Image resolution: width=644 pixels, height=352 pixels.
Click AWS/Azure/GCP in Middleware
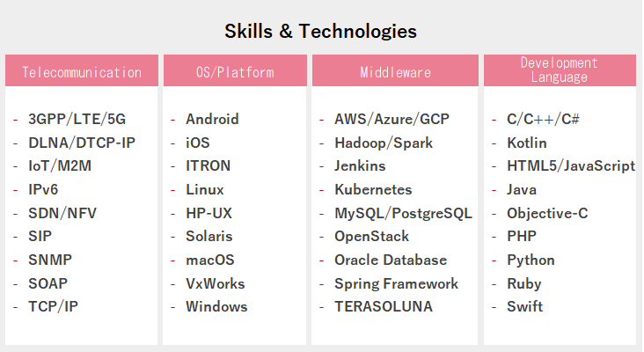tap(392, 119)
